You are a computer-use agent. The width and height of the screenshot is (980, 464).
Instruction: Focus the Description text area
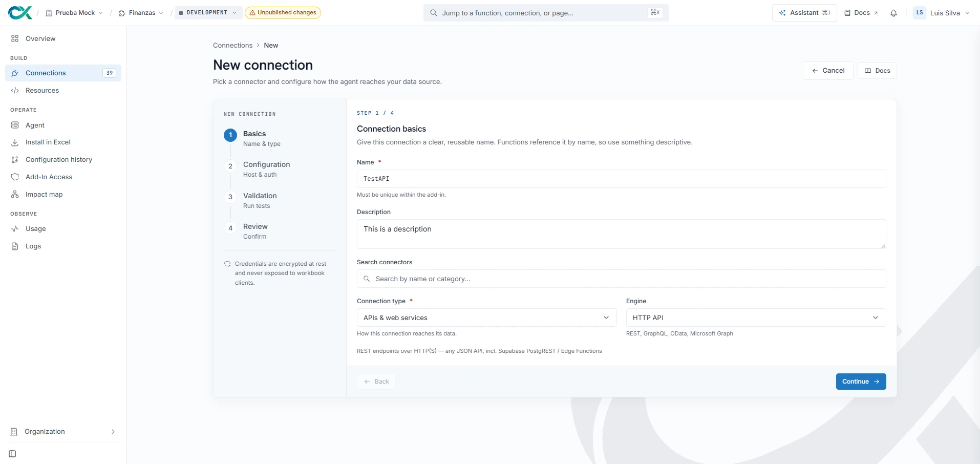621,234
